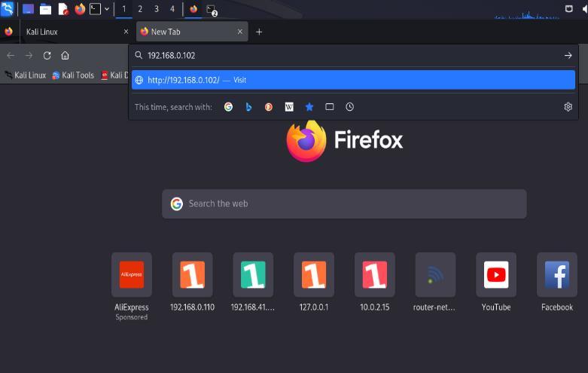Screen dimensions: 588x373
Task: Launch Firefox from the panel launcher
Action: point(80,9)
